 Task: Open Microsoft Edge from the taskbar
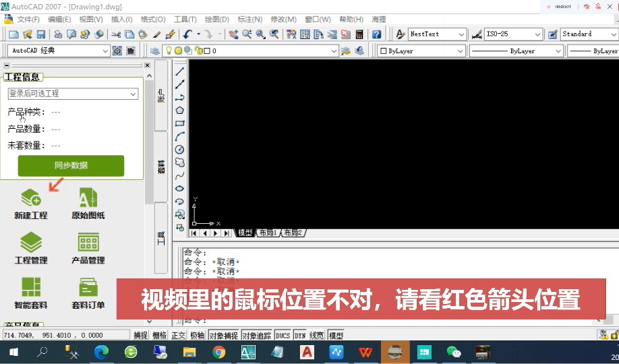(x=101, y=352)
